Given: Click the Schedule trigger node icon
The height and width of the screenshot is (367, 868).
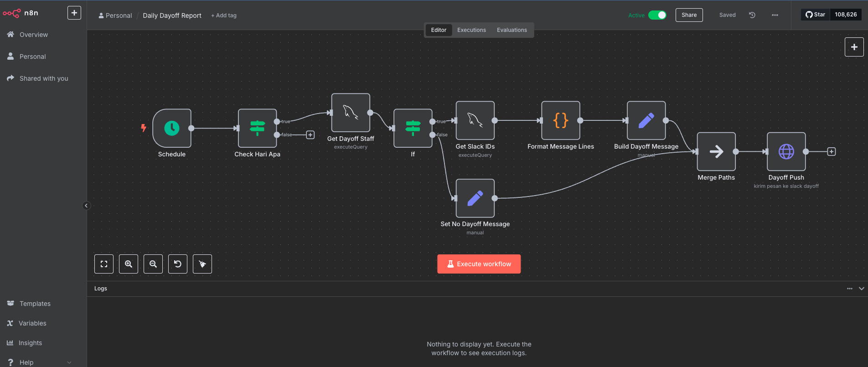Looking at the screenshot, I should pos(172,128).
